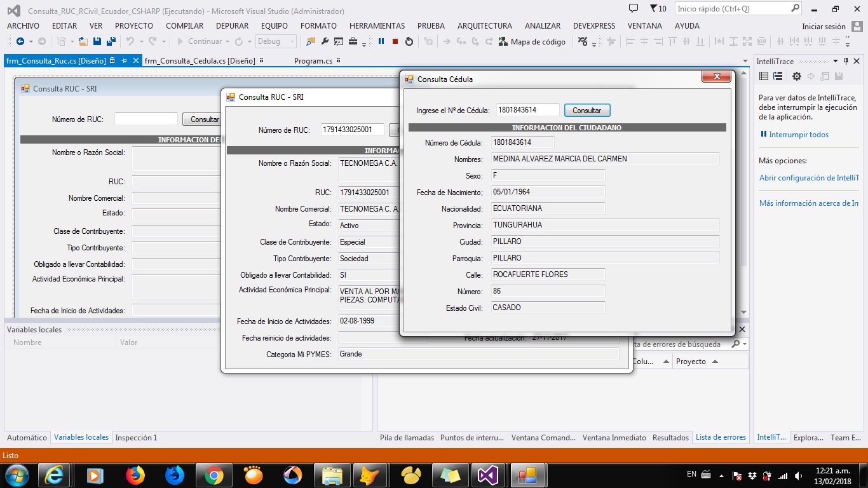Expand the navigate backward history dropdown

pos(30,41)
